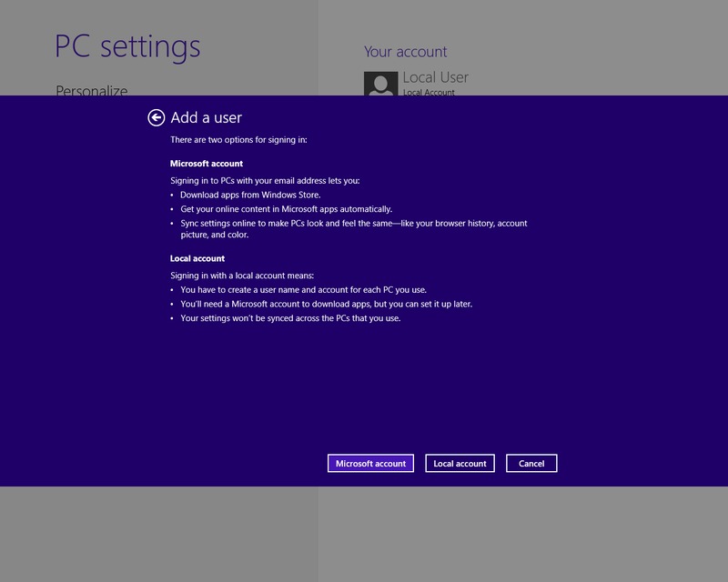Click the back arrow beside Add a user
728x582 pixels.
click(157, 117)
